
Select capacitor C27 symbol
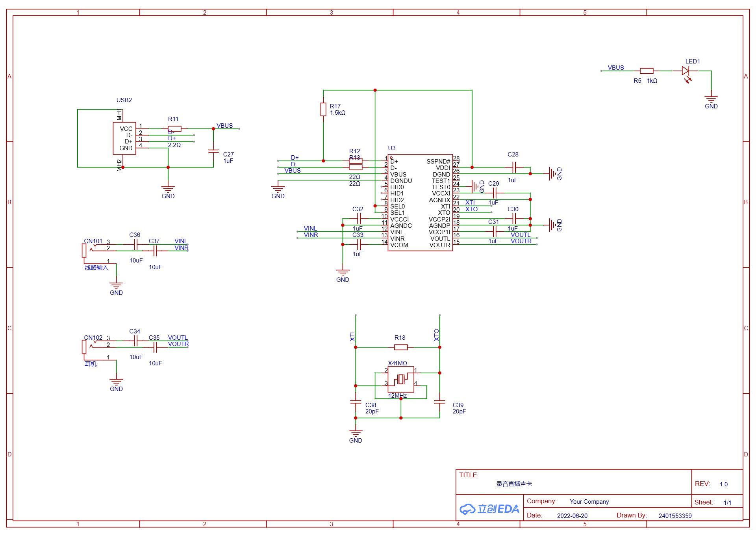click(213, 151)
